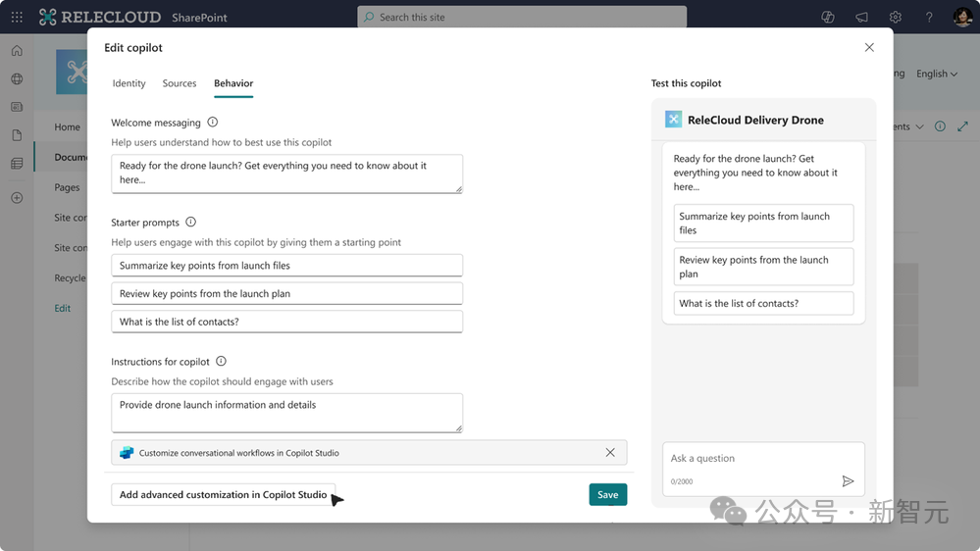Click the send arrow in chat box

pos(848,481)
